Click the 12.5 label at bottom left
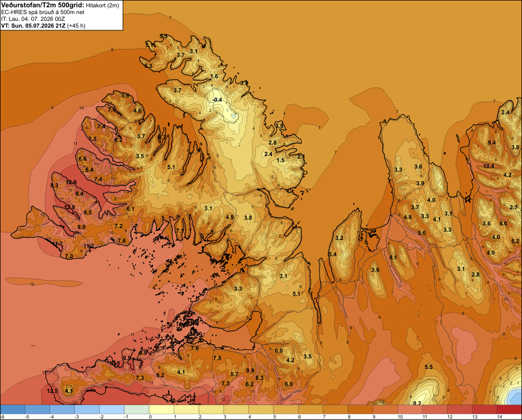The image size is (522, 420). coord(52,391)
